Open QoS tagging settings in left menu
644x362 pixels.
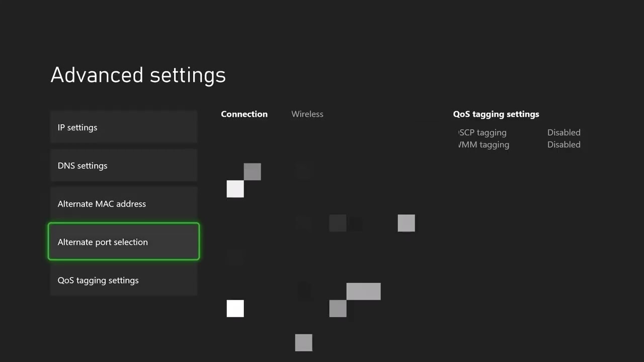123,281
